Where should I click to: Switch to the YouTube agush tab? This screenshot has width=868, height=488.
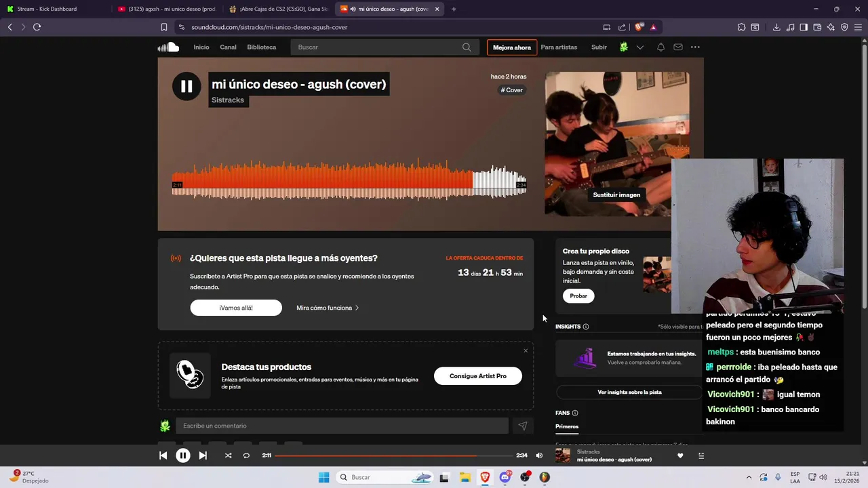point(167,9)
